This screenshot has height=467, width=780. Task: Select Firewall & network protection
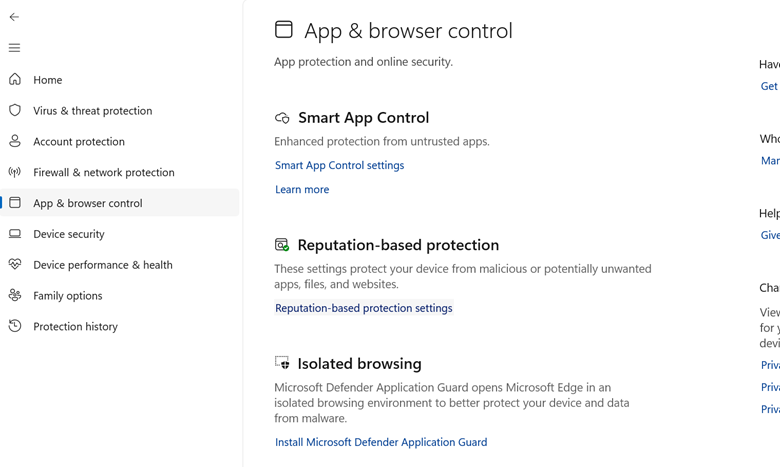pyautogui.click(x=119, y=172)
